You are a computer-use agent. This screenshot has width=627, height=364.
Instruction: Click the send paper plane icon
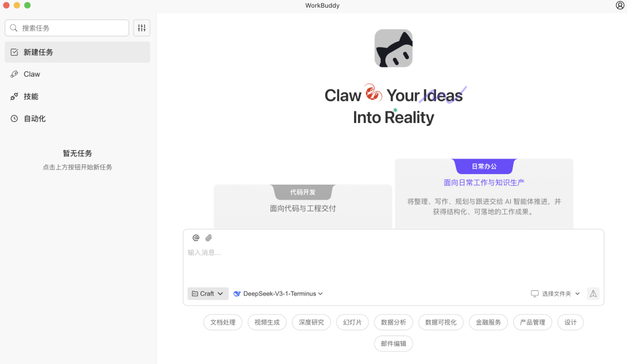pyautogui.click(x=593, y=293)
